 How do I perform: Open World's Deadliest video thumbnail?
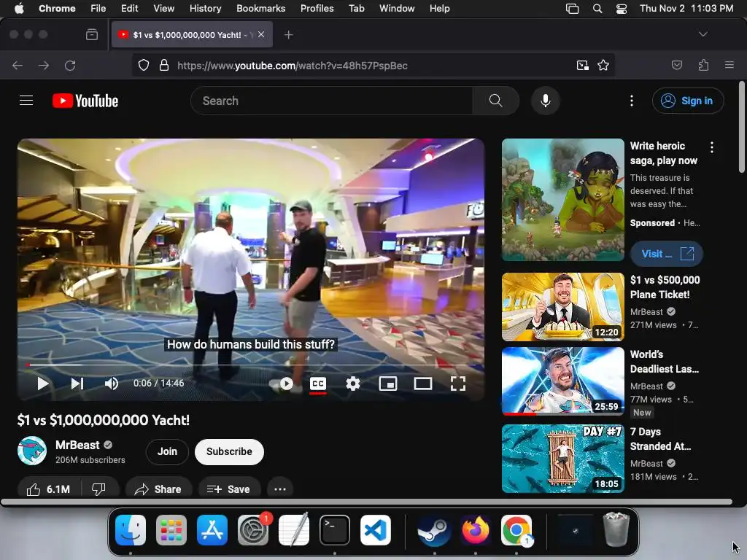tap(563, 381)
